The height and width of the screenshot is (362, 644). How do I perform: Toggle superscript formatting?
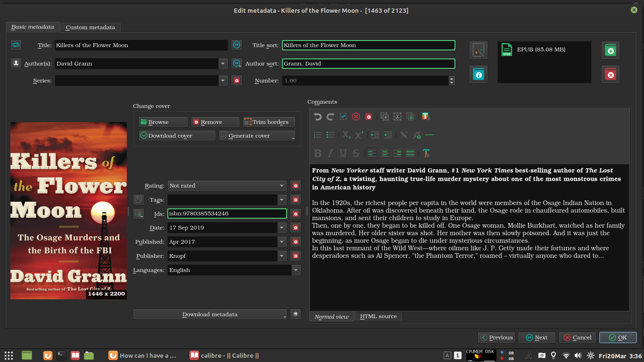click(x=359, y=135)
